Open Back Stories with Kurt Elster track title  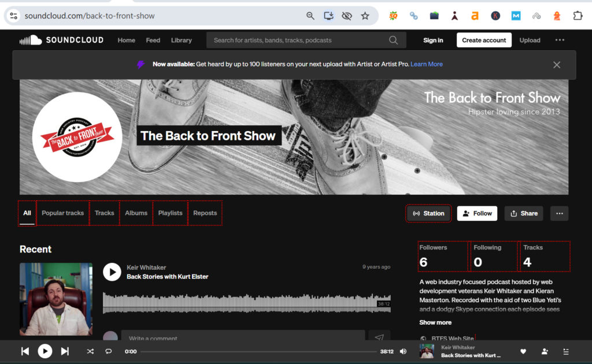point(167,277)
